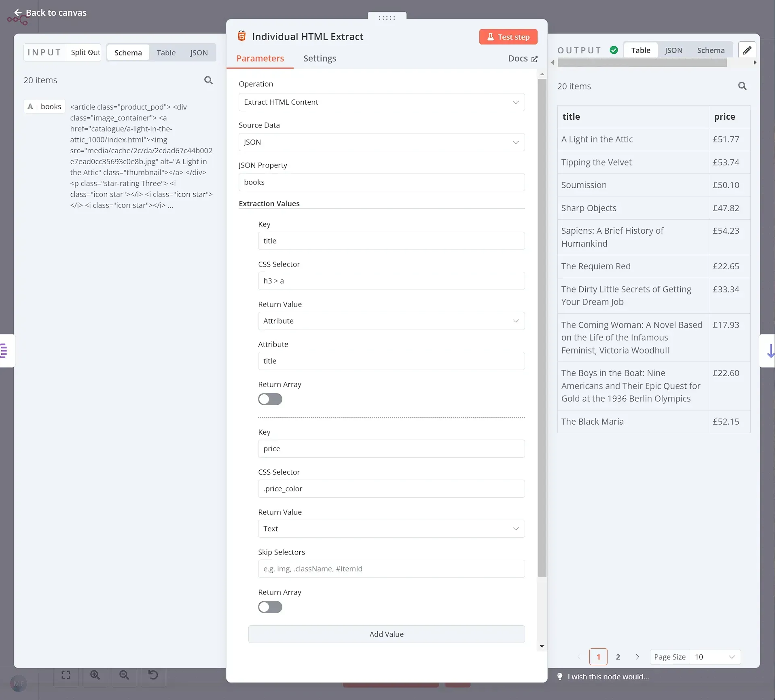Click 'Sharp Objects' title cell
Viewport: 775px width, 700px height.
[633, 208]
